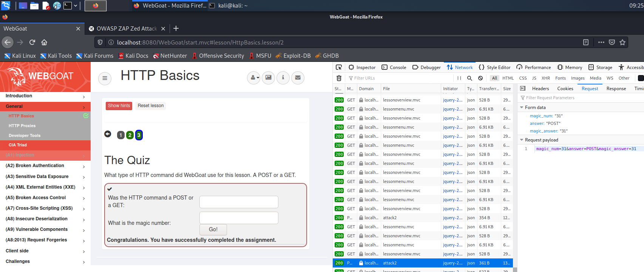Select the All requests filter
Screen dimensions: 644x272
click(x=494, y=78)
